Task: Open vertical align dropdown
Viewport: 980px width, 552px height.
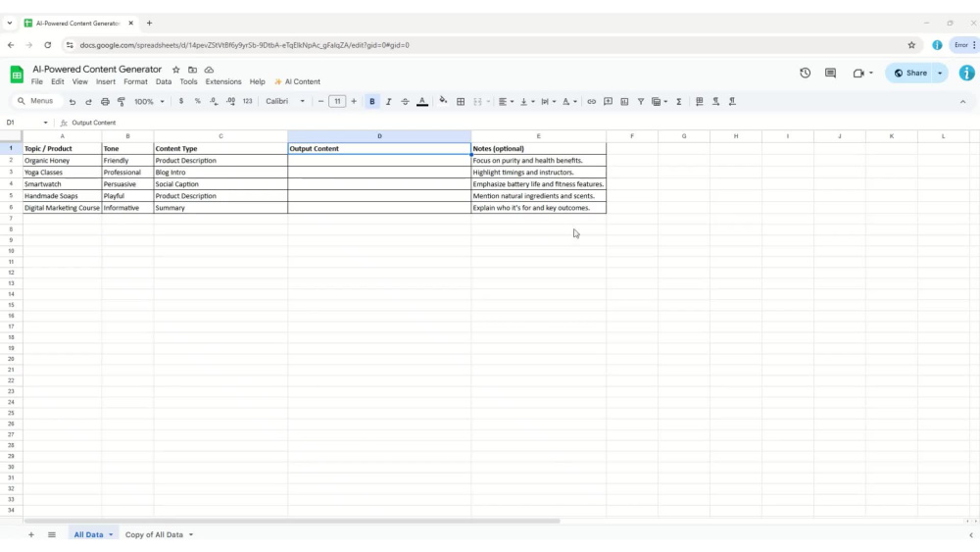Action: [527, 101]
